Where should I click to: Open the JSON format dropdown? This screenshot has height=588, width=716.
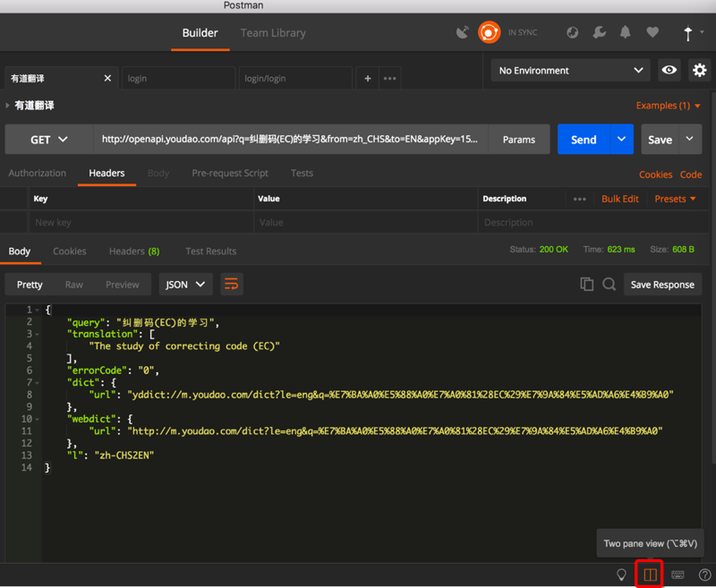[x=185, y=285]
